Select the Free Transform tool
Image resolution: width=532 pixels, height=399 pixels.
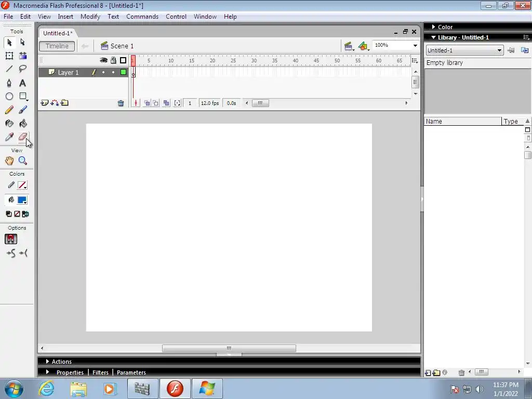click(x=9, y=56)
